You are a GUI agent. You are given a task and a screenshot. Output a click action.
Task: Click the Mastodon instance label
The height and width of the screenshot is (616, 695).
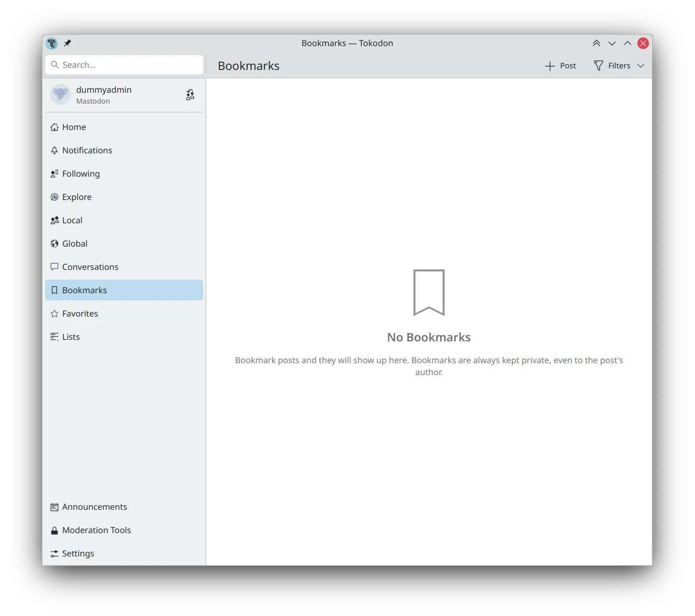click(x=93, y=102)
